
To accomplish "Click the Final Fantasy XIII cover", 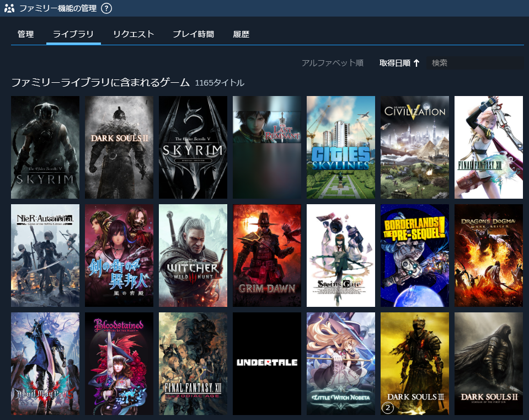I will point(488,147).
